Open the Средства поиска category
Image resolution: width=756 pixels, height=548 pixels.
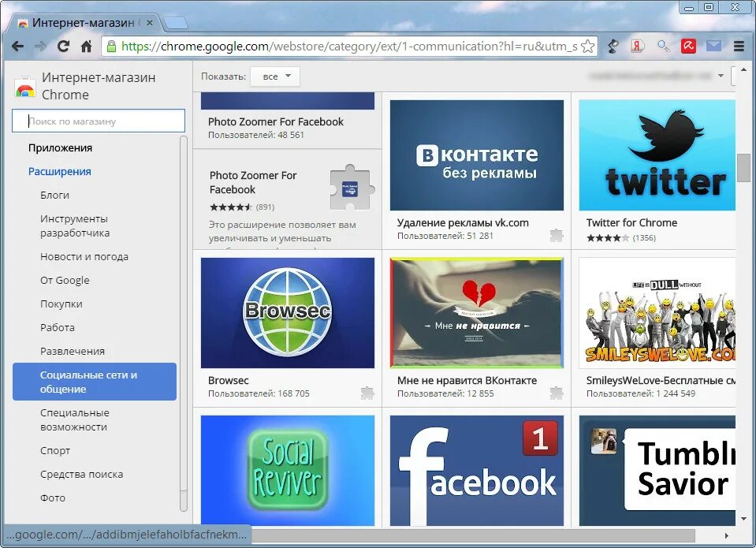pyautogui.click(x=81, y=474)
